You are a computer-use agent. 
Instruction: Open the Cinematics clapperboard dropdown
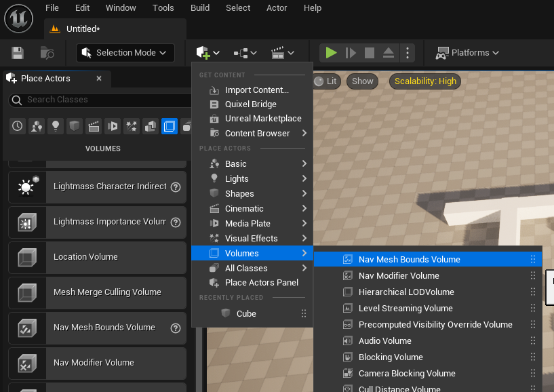pyautogui.click(x=282, y=53)
